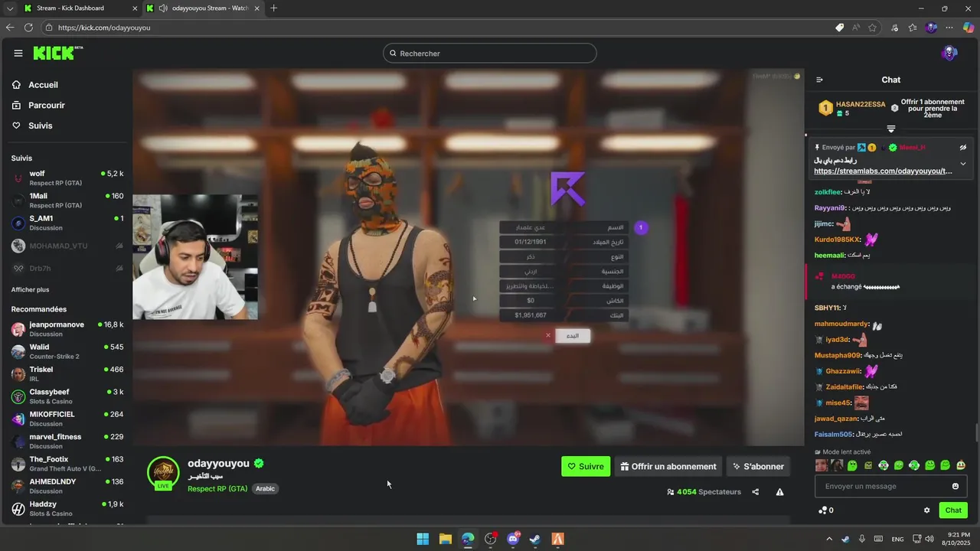Click the first face emote in quick emotes

[822, 465]
